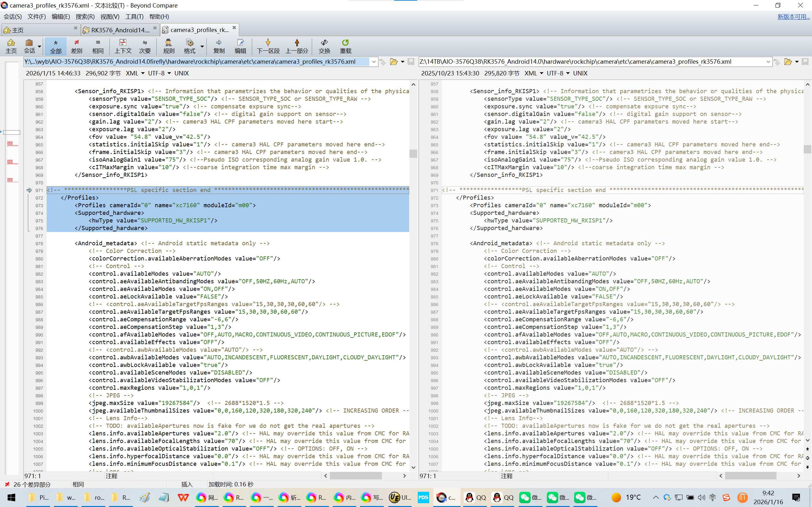The height and width of the screenshot is (507, 812).
Task: Expand the left XML file format dropdown
Action: click(x=143, y=73)
